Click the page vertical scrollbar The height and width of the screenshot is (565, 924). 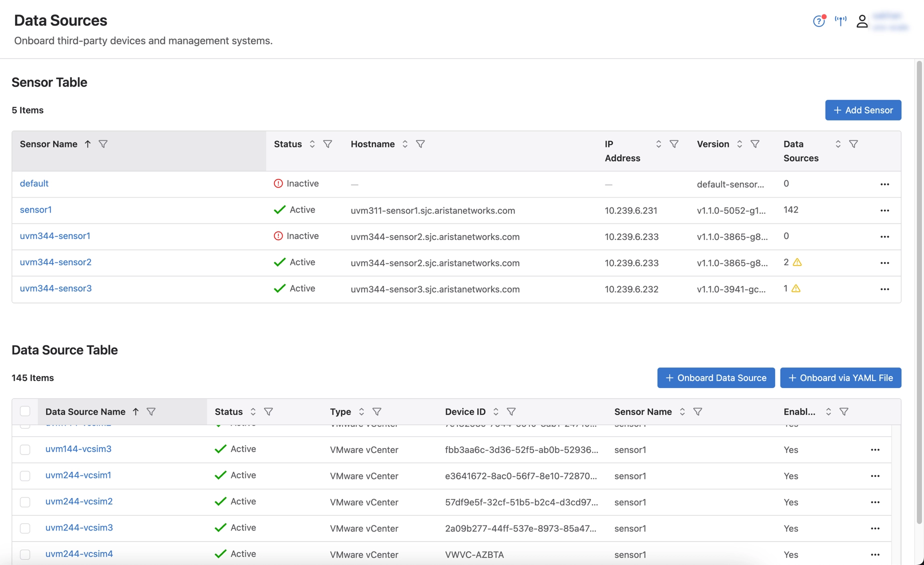pos(919,292)
